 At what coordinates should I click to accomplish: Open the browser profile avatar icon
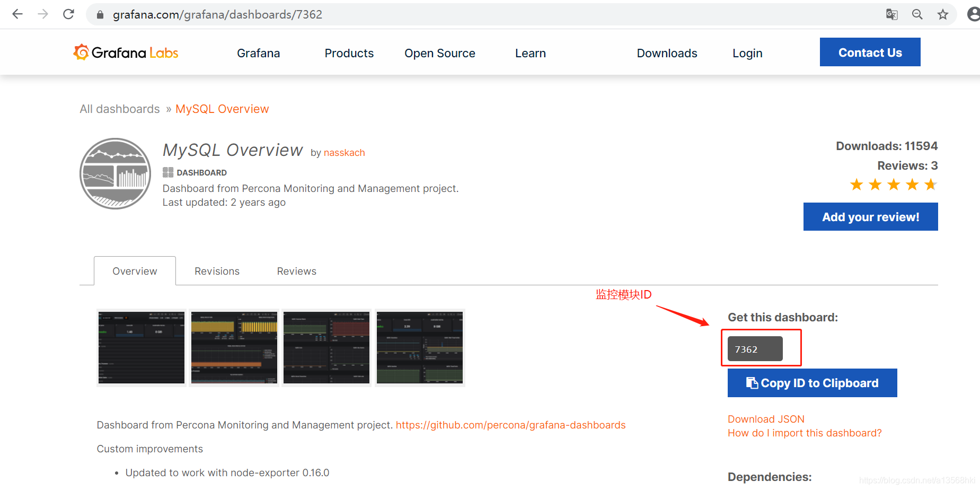[x=974, y=14]
